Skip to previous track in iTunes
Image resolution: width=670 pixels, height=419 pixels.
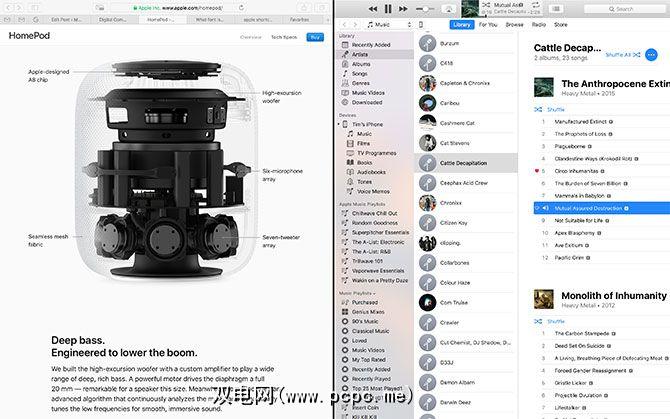(x=373, y=9)
